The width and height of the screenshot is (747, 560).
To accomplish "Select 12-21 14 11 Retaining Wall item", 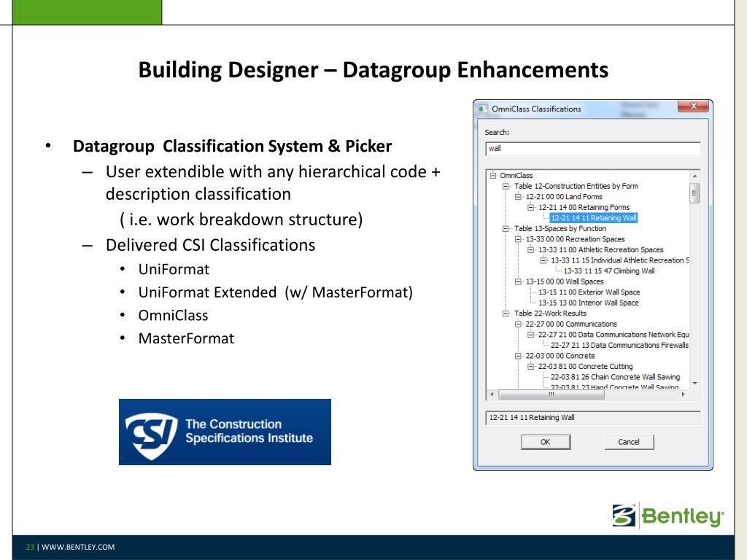I will pos(594,217).
